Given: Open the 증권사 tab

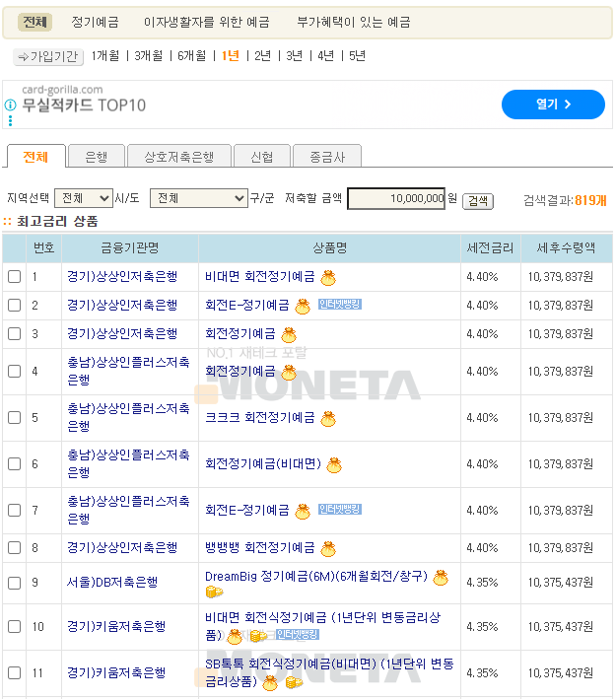Looking at the screenshot, I should pyautogui.click(x=327, y=156).
